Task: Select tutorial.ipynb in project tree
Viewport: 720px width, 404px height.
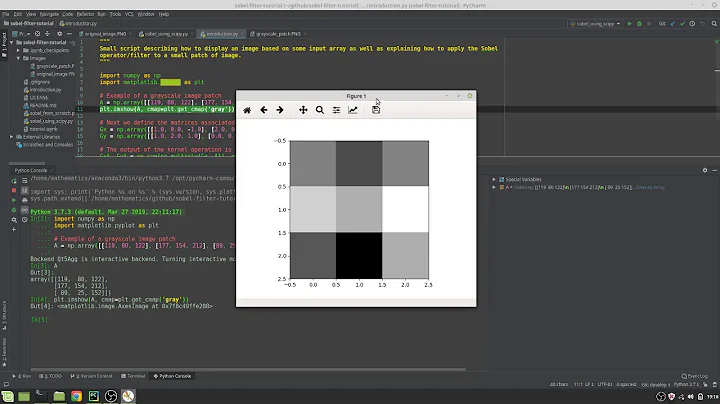Action: coord(43,129)
